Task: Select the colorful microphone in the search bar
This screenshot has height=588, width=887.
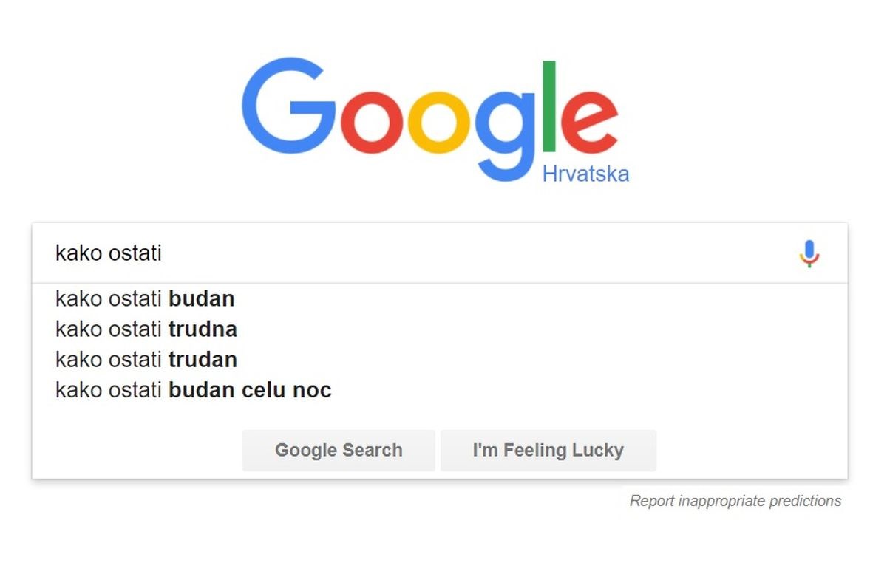Action: pyautogui.click(x=809, y=253)
